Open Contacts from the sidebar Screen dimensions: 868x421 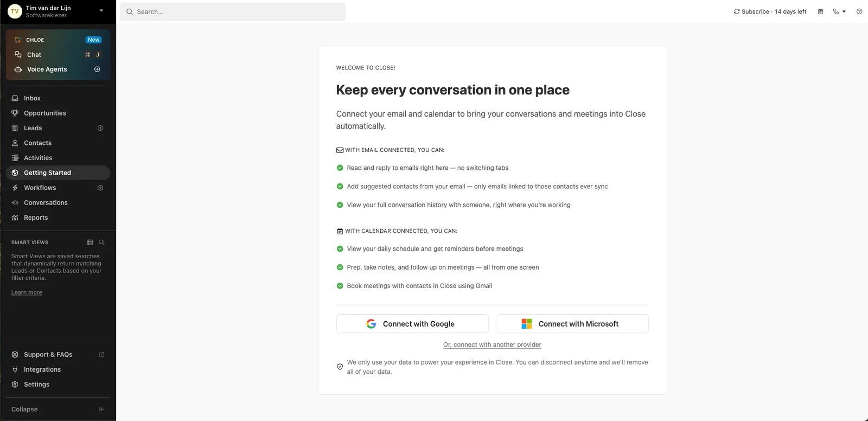click(58, 143)
